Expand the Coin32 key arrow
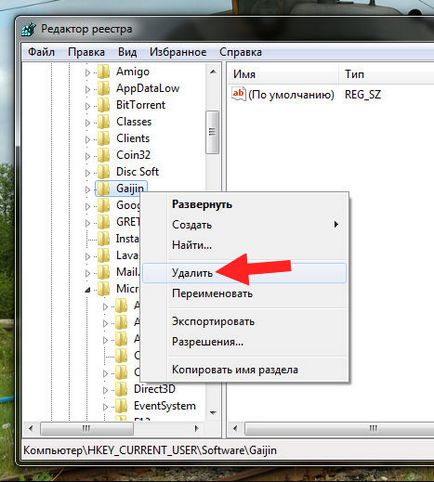Image resolution: width=434 pixels, height=482 pixels. [88, 156]
